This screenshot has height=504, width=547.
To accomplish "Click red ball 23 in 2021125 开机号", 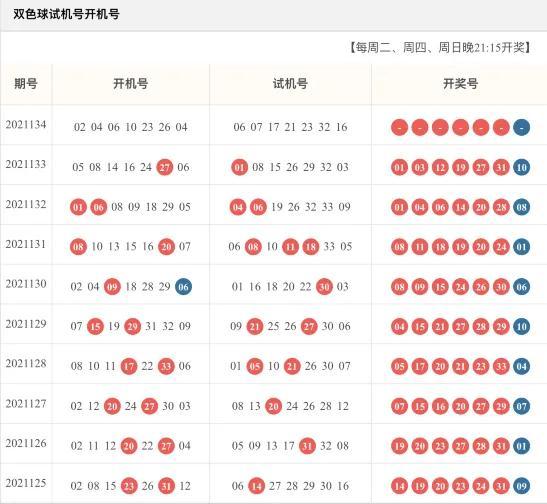I will pos(129,486).
